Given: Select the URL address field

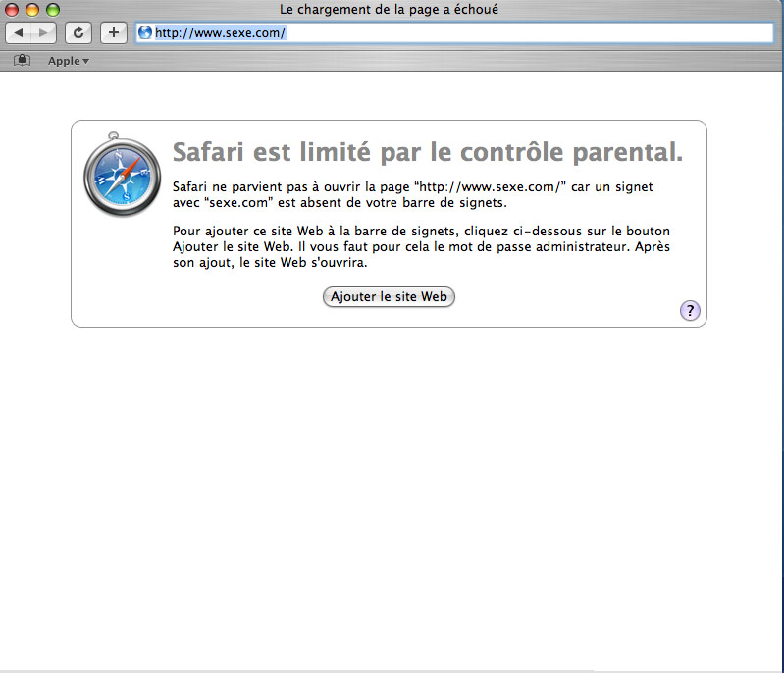Looking at the screenshot, I should (454, 33).
